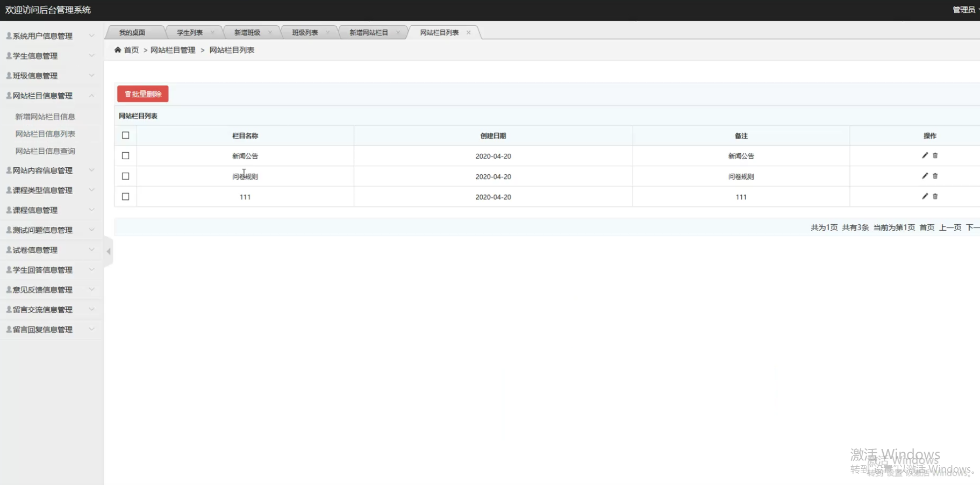Edit the 新闻公告 row with pencil icon

pos(925,155)
